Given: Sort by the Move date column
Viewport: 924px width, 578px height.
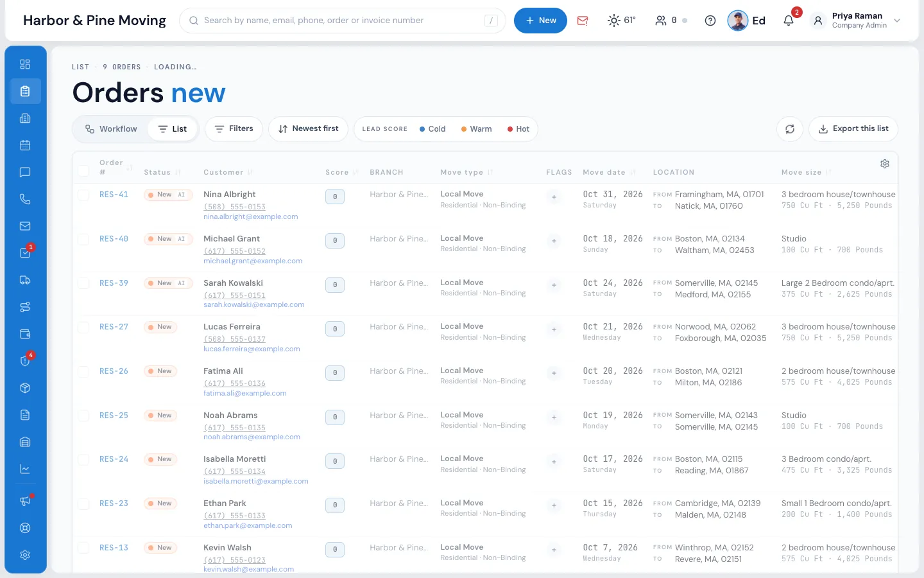Looking at the screenshot, I should point(609,172).
